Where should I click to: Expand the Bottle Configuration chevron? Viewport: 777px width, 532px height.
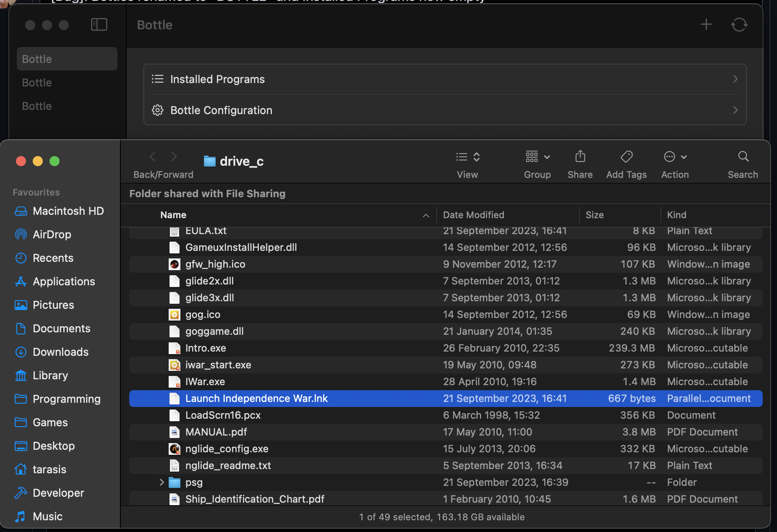click(x=735, y=110)
